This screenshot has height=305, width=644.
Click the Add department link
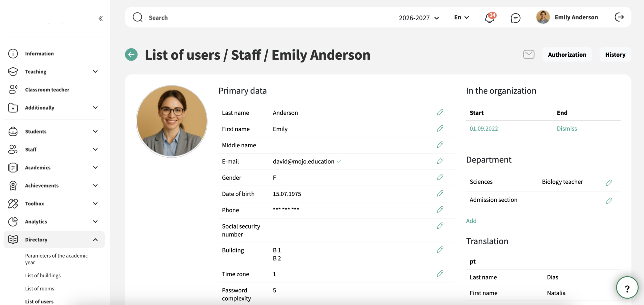(471, 221)
